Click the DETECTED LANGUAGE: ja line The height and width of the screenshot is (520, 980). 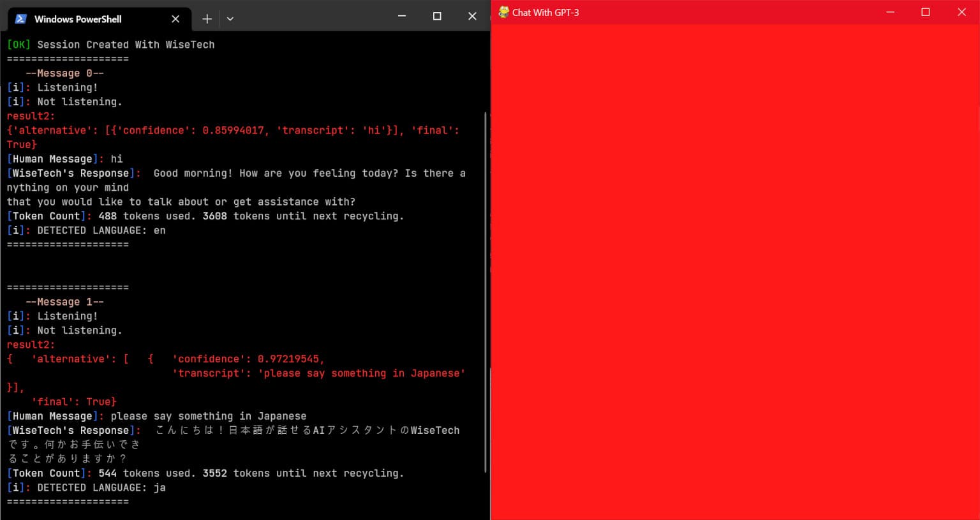tap(86, 487)
